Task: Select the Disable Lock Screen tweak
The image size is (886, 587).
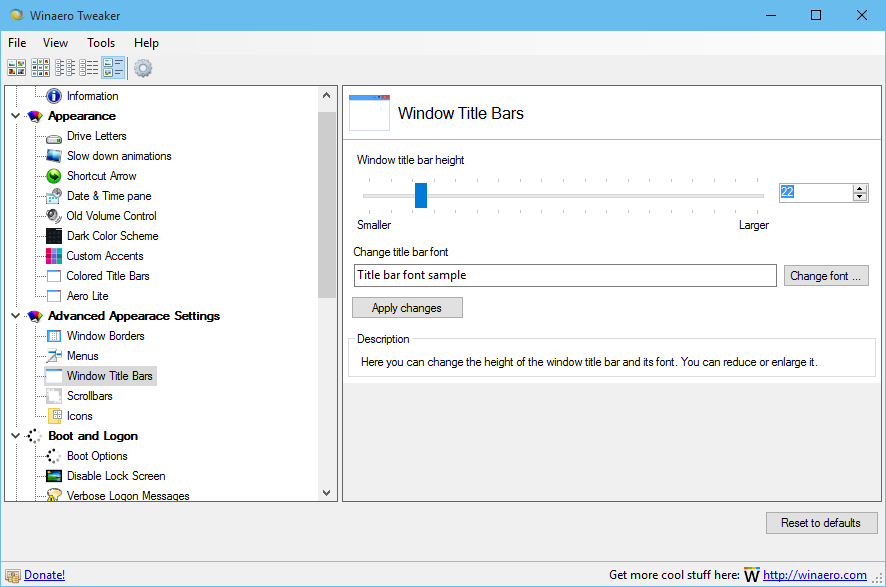Action: [x=117, y=475]
